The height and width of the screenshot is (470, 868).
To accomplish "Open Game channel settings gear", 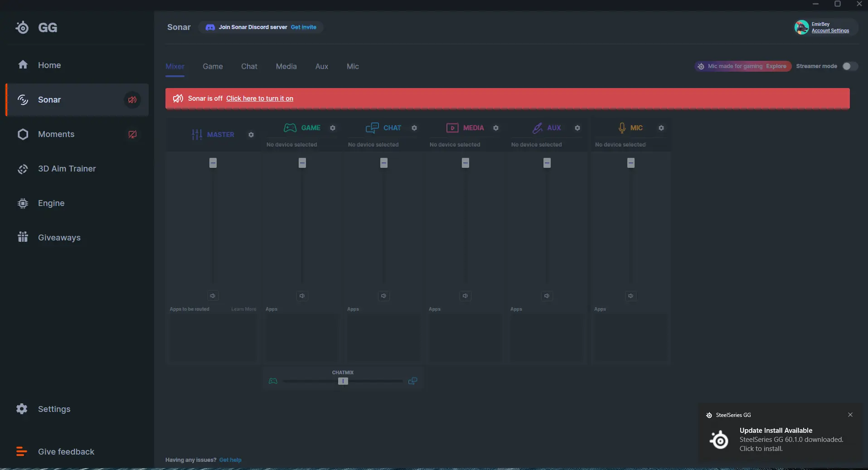I will point(333,128).
